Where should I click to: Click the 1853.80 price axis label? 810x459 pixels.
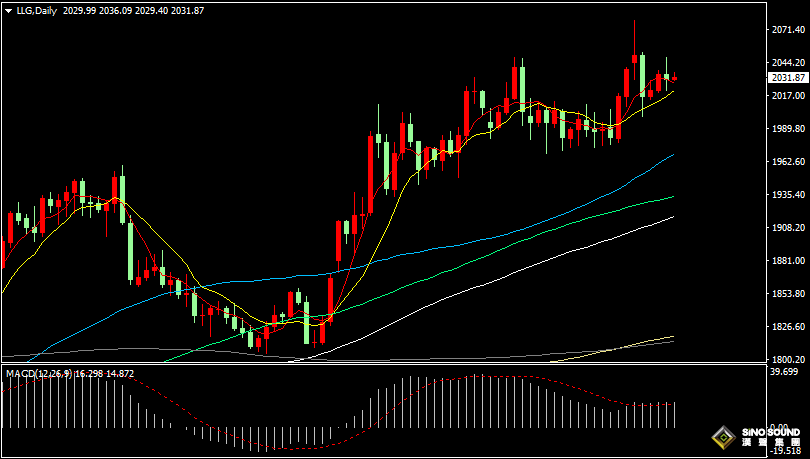tap(788, 294)
